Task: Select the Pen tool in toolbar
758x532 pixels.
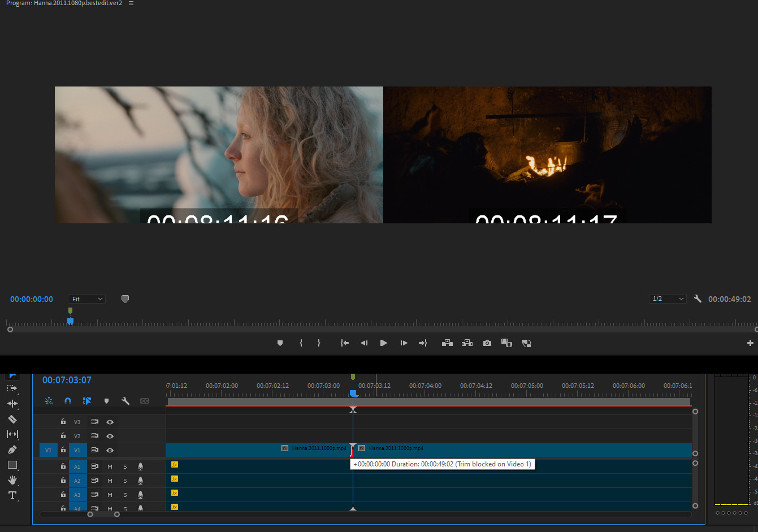Action: pos(12,449)
